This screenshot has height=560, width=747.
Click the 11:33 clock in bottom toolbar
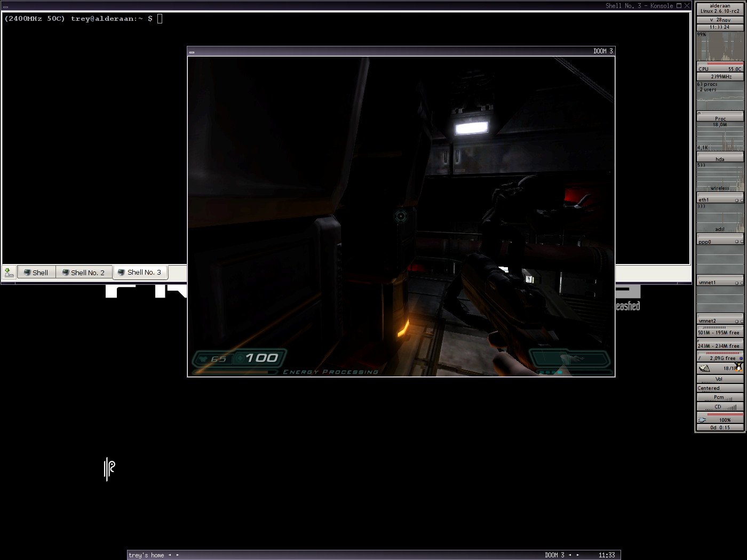pos(607,555)
